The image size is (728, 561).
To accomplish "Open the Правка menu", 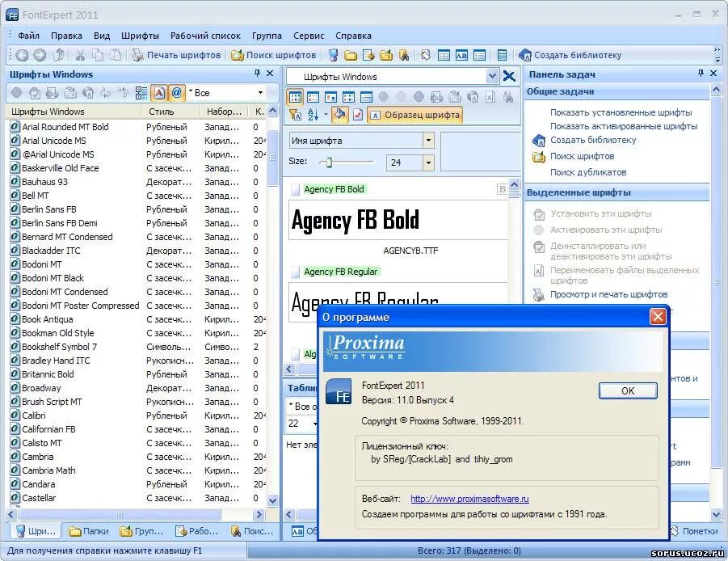I will [x=66, y=36].
